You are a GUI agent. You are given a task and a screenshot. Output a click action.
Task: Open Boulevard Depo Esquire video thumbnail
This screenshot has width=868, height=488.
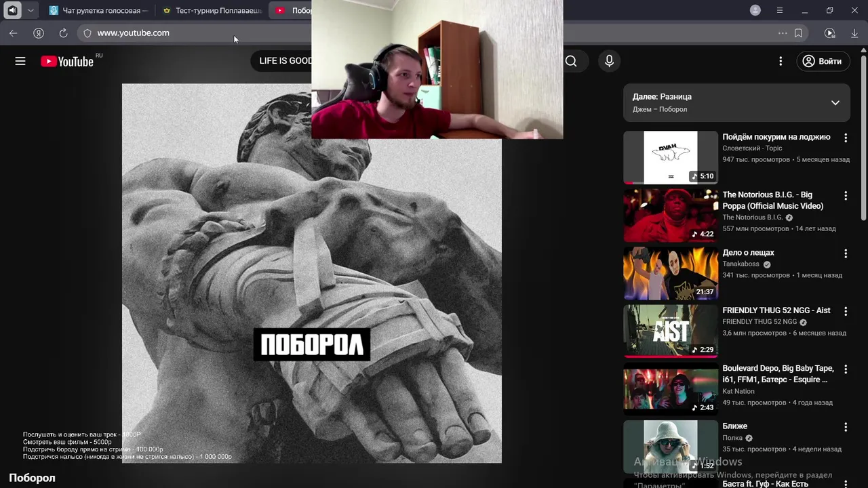coord(671,389)
